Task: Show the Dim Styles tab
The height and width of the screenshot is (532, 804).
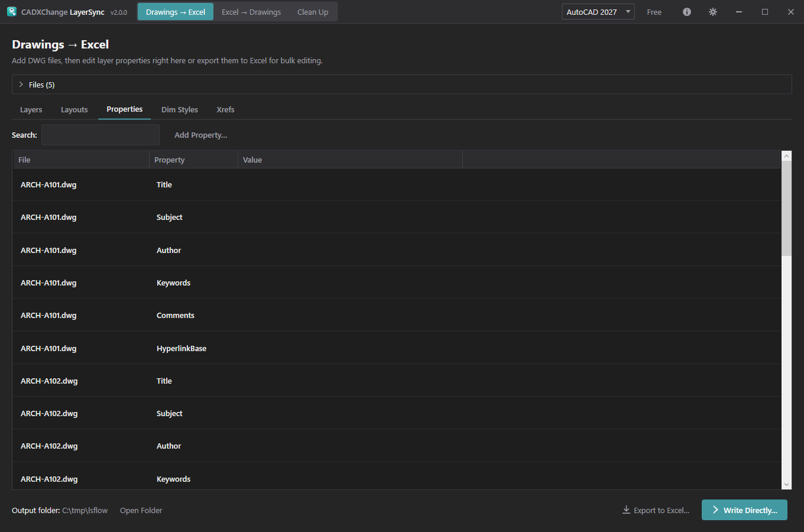Action: click(x=180, y=110)
